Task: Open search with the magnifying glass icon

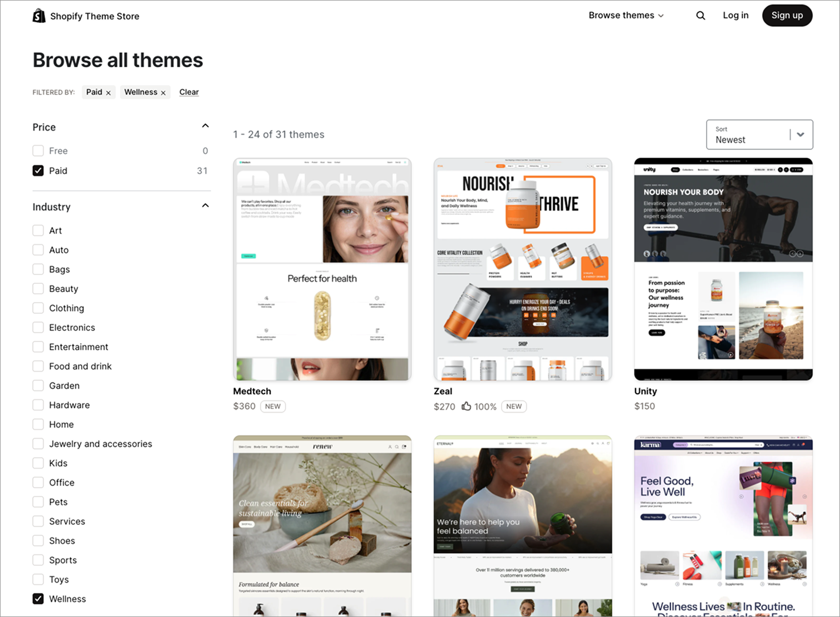Action: pos(700,15)
